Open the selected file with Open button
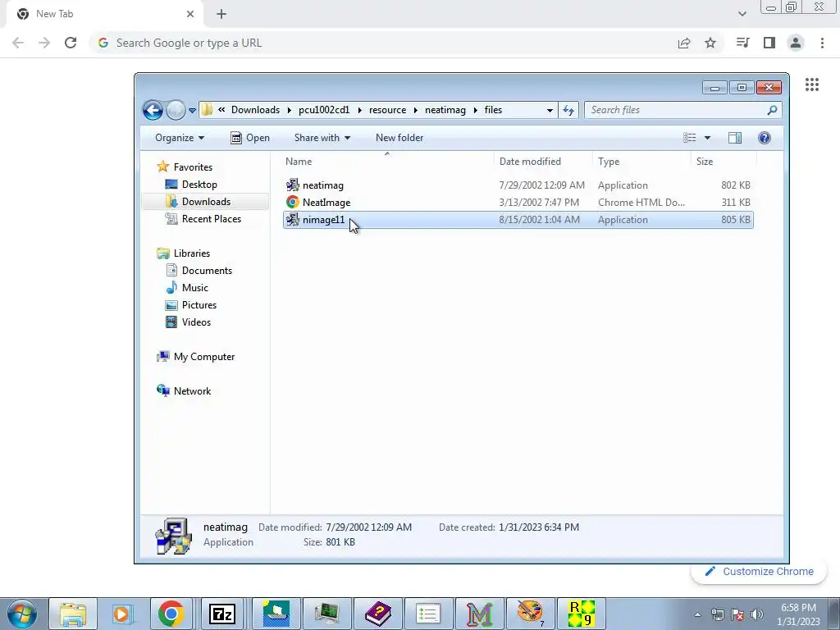 (250, 138)
